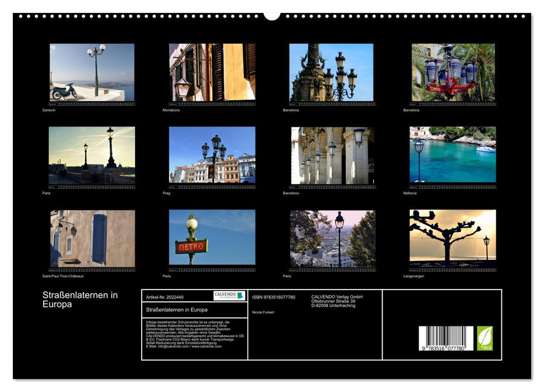This screenshot has height=392, width=544.
Task: Click the author name Nicola Furkert
Action: click(264, 312)
